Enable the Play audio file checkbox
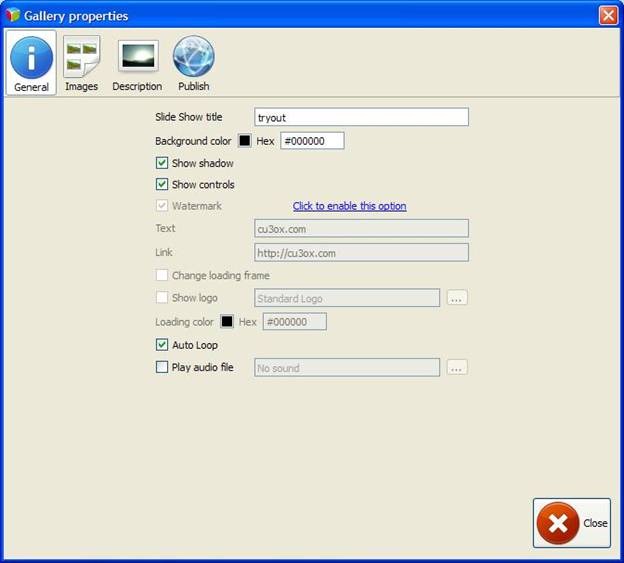 162,367
